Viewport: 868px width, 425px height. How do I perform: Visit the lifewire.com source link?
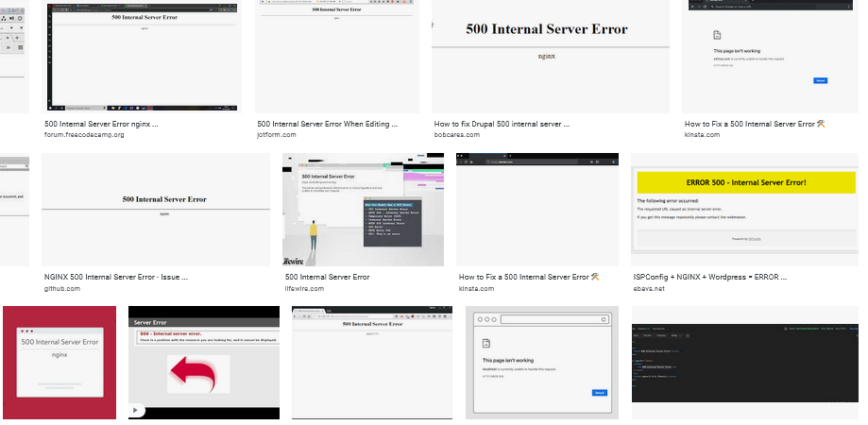(304, 288)
